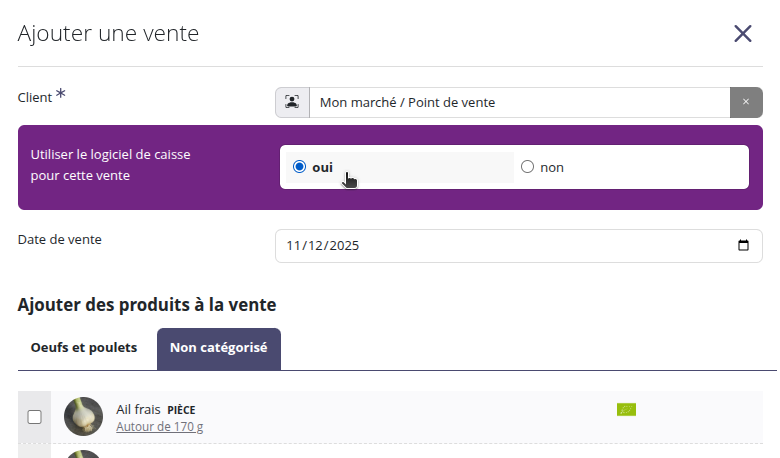Switch to the Oeufs et poulets tab
Image resolution: width=780 pixels, height=458 pixels.
pos(84,348)
